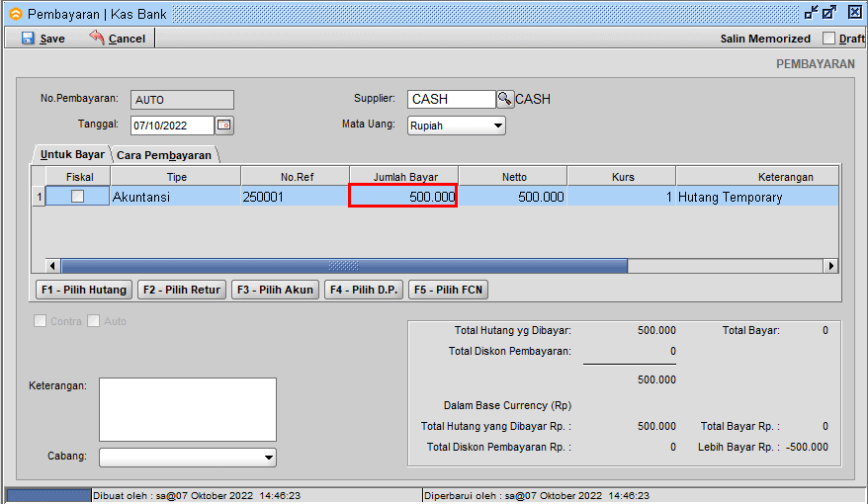Viewport: 868px width, 504px height.
Task: Open the Tanggal calendar picker
Action: 224,126
